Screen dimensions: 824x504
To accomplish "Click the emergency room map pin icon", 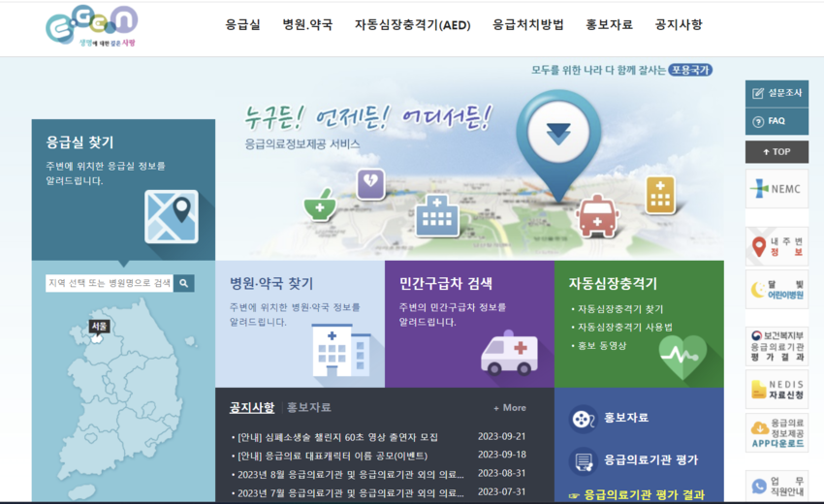I will (171, 216).
